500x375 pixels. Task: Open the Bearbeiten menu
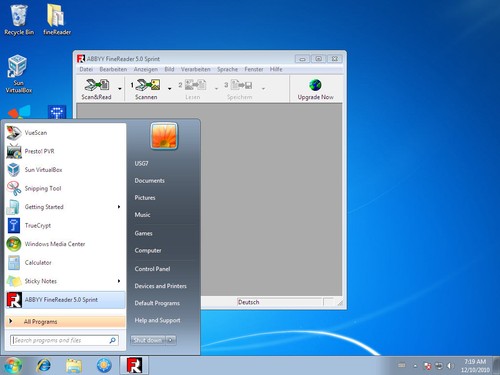113,69
